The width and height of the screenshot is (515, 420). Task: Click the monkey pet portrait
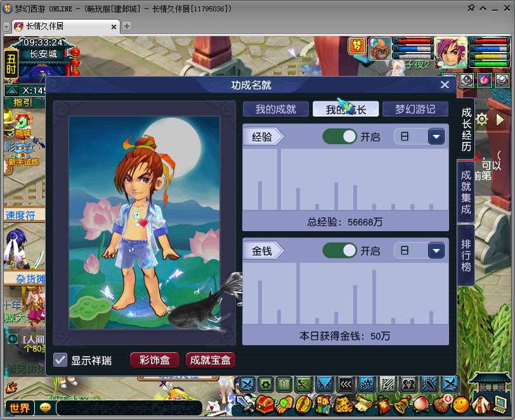coord(380,49)
